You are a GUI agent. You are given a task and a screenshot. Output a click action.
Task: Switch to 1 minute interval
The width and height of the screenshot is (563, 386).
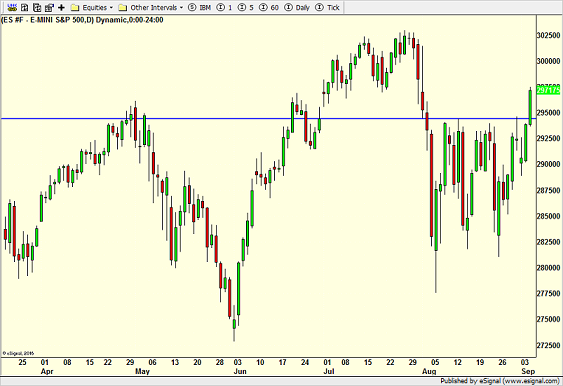click(225, 8)
